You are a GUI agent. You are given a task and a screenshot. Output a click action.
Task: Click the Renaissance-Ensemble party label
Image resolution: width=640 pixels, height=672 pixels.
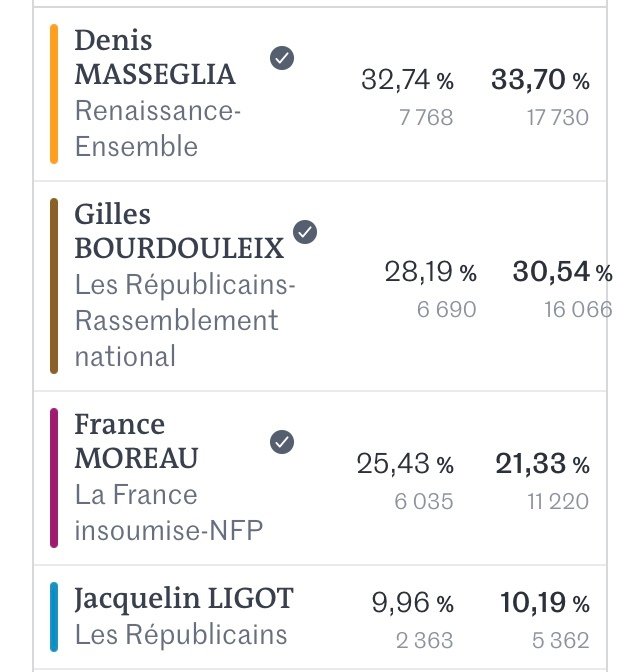[x=157, y=129]
